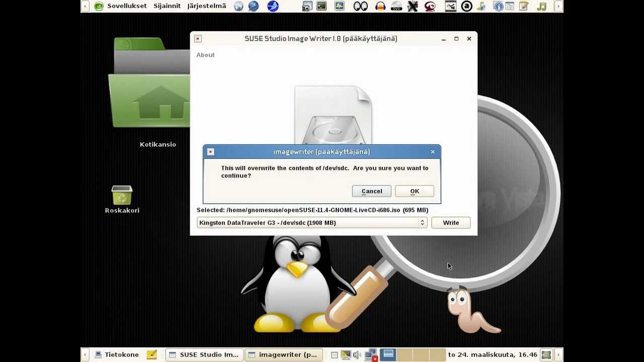Launch the blue swirl browser icon

[x=254, y=6]
